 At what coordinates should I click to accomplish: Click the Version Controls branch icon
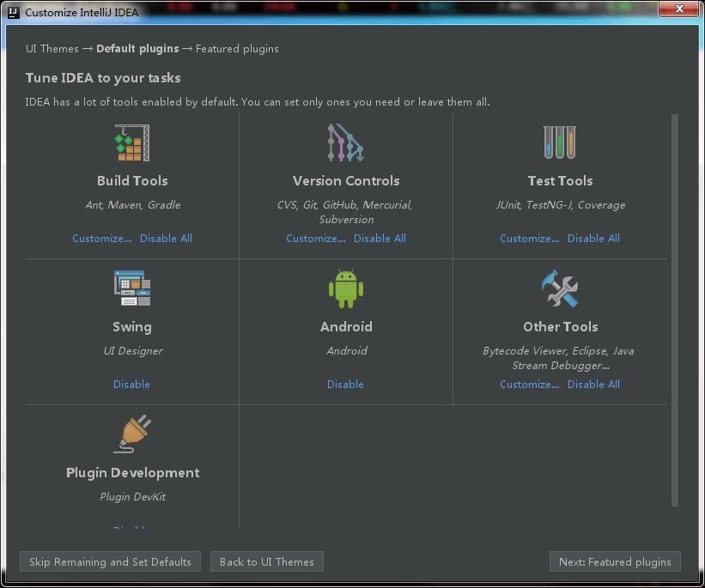346,142
